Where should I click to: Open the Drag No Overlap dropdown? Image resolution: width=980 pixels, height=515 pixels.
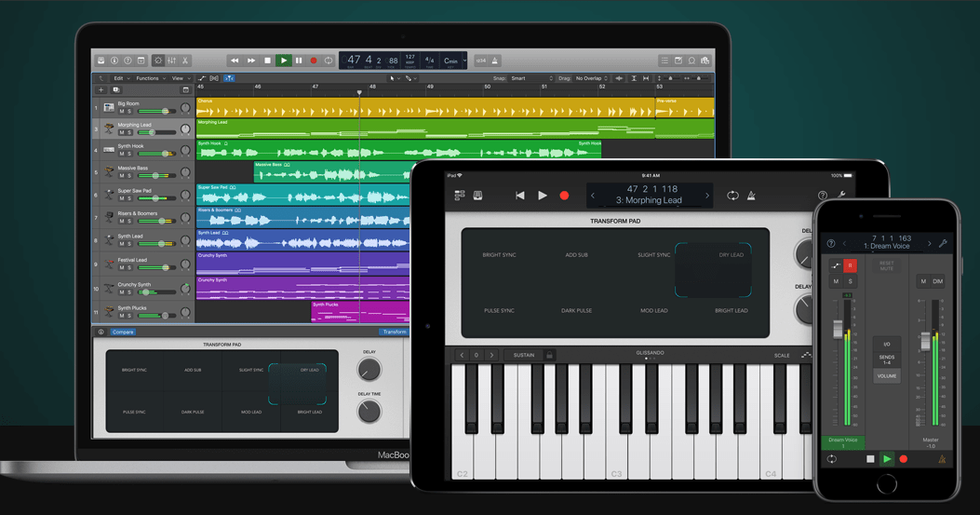pos(591,78)
